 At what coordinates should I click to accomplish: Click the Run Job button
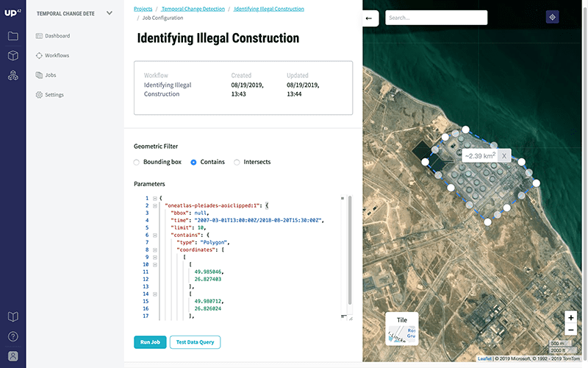(150, 342)
